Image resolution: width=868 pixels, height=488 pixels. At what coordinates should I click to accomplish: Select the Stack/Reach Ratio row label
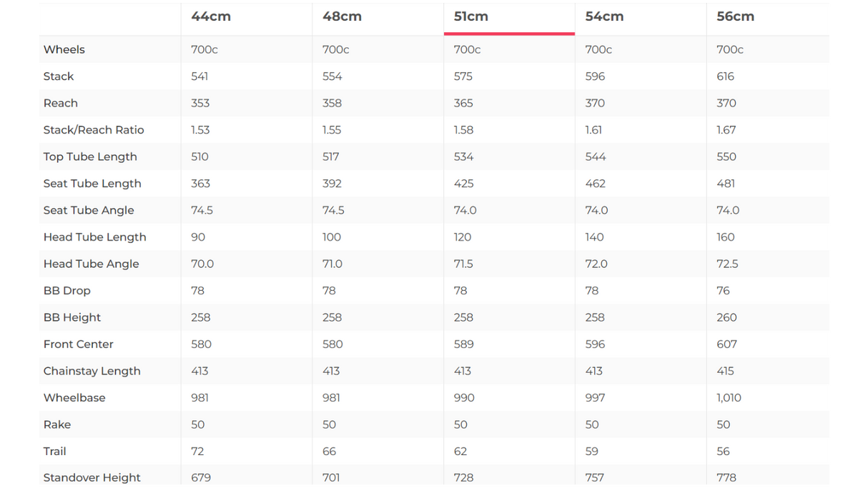coord(94,130)
